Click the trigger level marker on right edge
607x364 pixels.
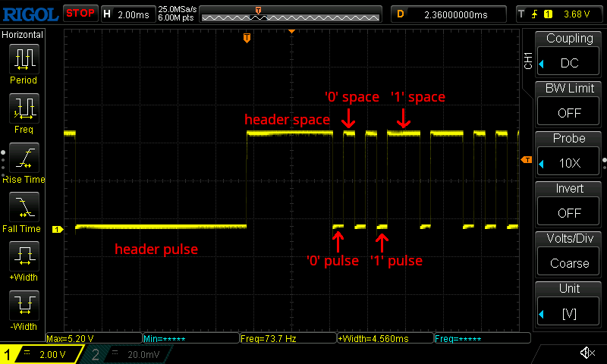coord(527,160)
